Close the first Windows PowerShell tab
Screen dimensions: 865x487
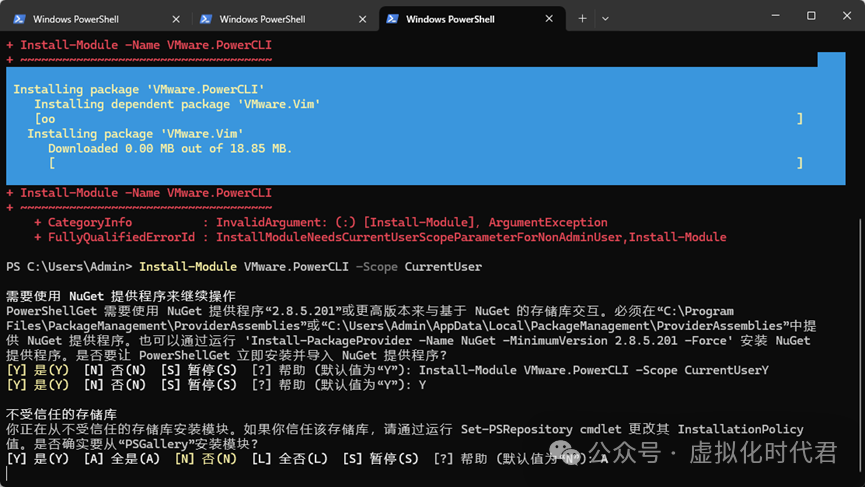click(176, 19)
